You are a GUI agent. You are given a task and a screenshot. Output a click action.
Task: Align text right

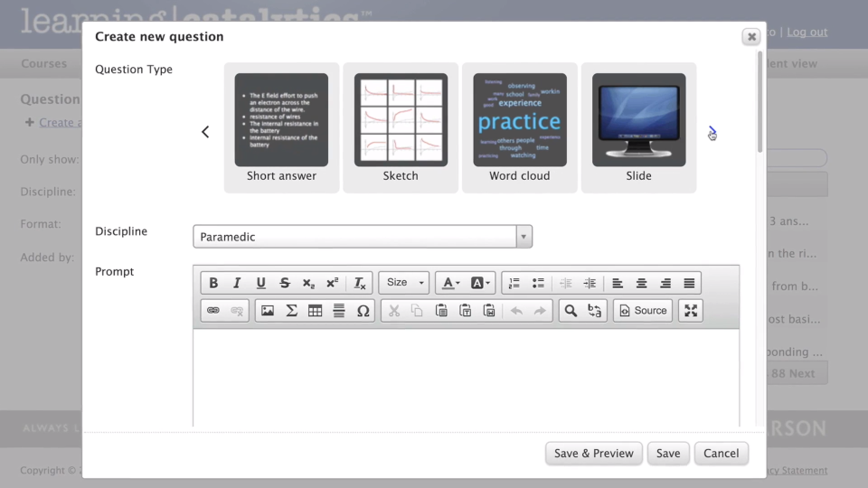point(665,283)
